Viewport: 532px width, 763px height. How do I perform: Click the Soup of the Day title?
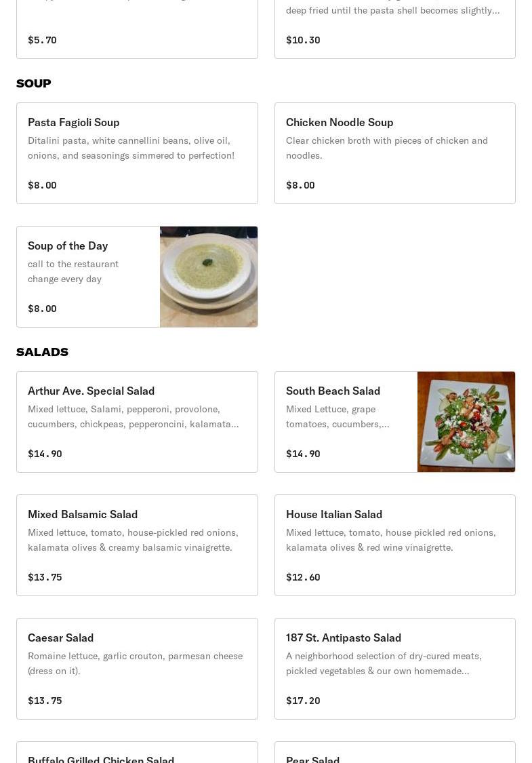(x=68, y=246)
